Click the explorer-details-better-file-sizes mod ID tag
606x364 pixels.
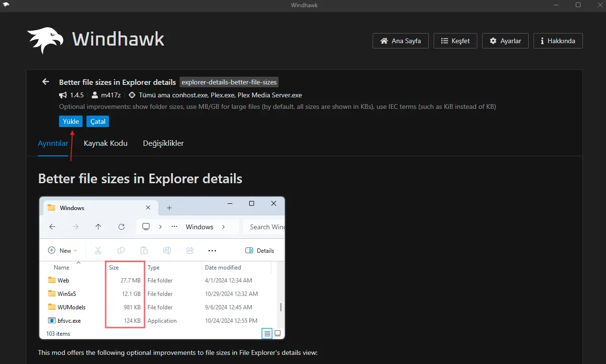tap(229, 82)
